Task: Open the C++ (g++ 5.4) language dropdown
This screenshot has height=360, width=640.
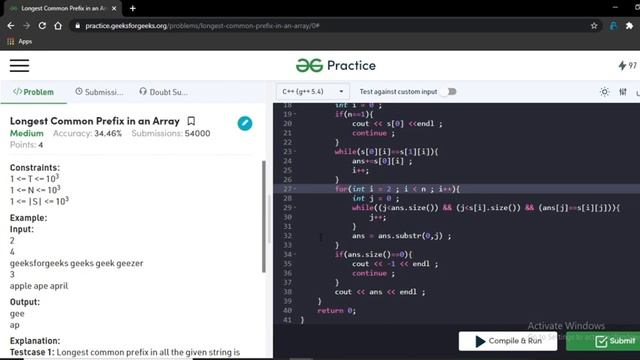Action: pos(313,92)
